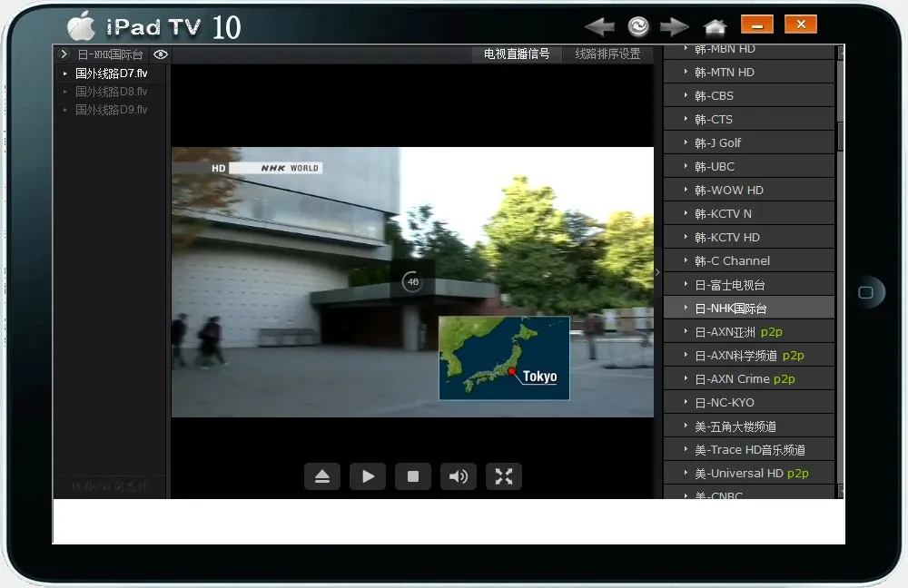Screen dimensions: 908x588
Task: Click the eject icon in playback controls
Action: coord(322,475)
